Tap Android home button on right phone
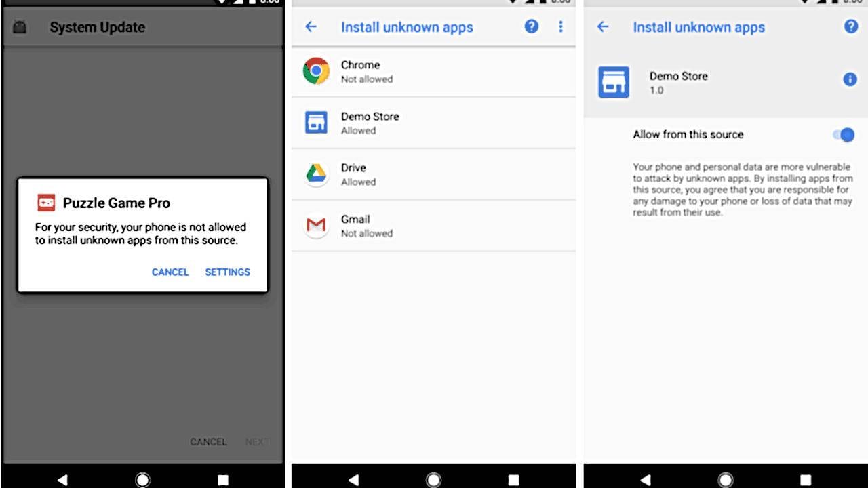 (726, 480)
